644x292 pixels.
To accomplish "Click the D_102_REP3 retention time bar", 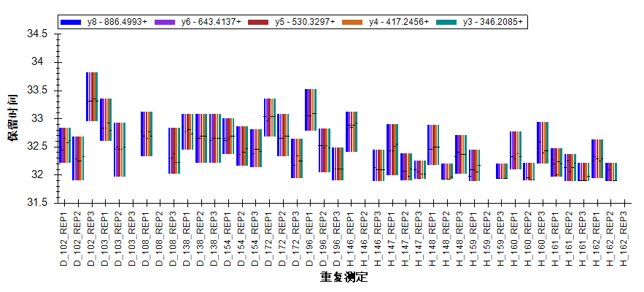I will (92, 96).
